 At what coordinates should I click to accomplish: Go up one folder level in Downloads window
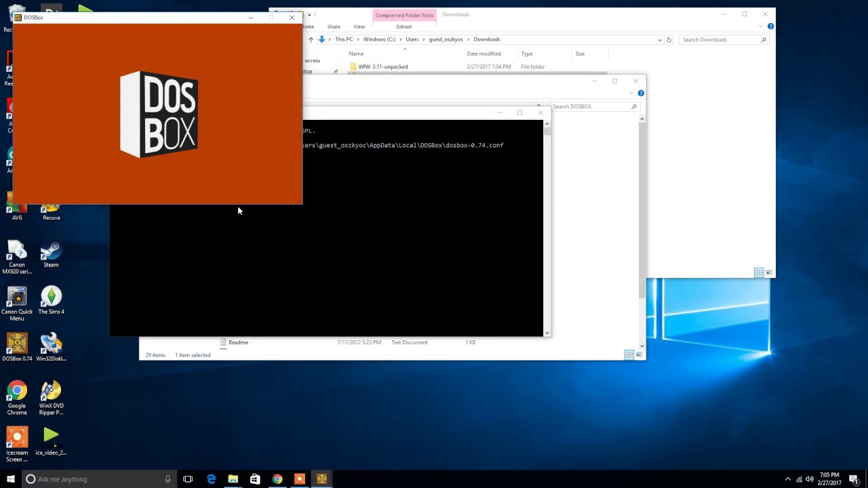click(x=311, y=39)
